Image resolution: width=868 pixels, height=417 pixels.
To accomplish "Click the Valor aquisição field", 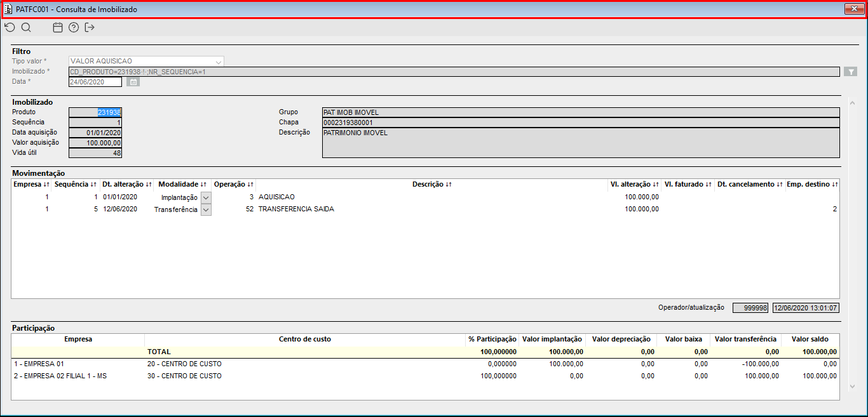I will pos(95,143).
